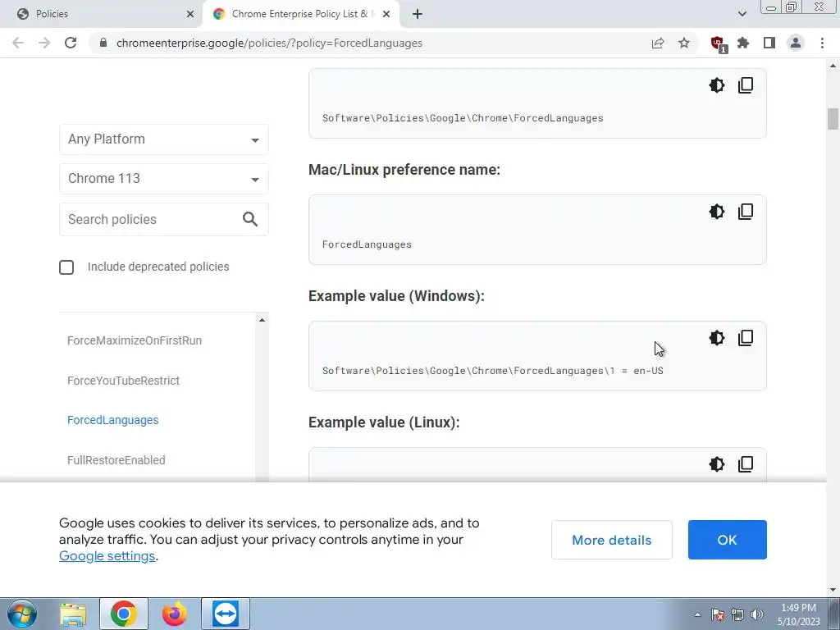Viewport: 840px width, 630px height.
Task: Open the Any Platform dropdown
Action: click(x=164, y=139)
